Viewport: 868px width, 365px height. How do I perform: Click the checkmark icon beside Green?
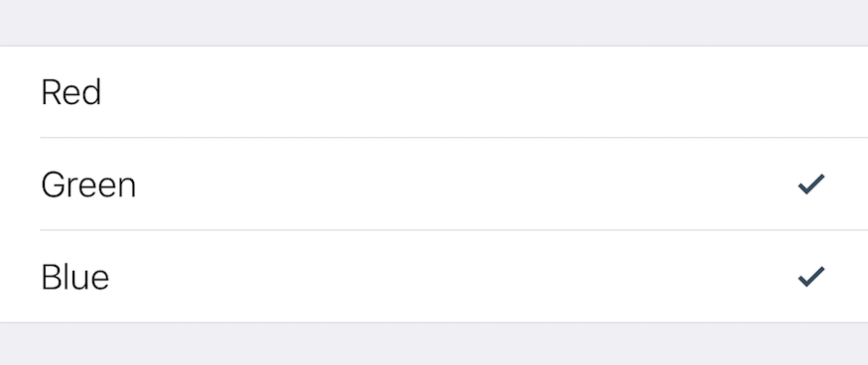(x=811, y=184)
